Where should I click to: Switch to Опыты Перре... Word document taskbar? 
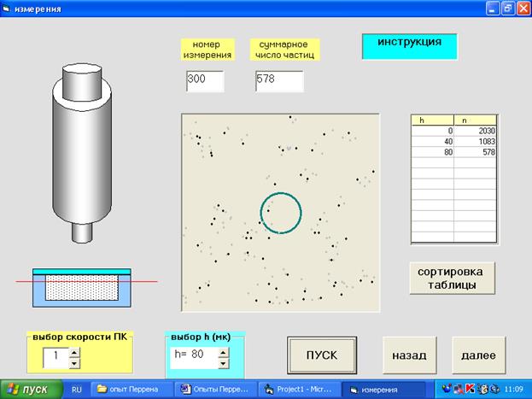(x=216, y=389)
